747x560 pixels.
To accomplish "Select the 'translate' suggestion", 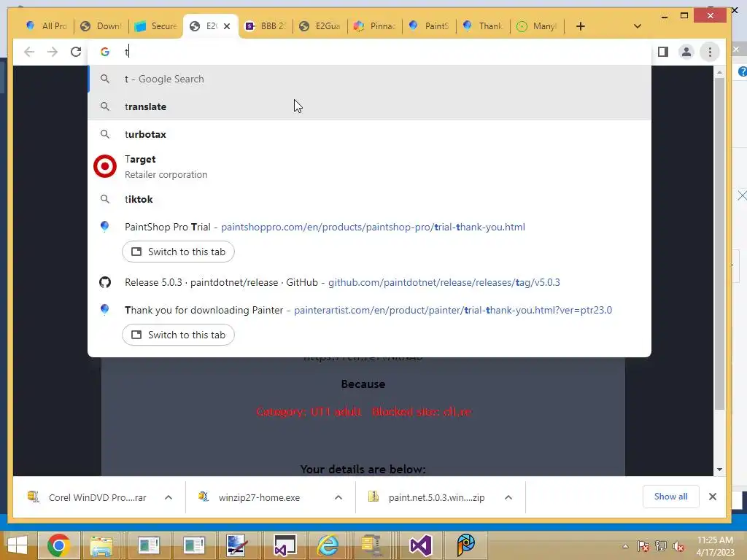I will click(x=369, y=106).
